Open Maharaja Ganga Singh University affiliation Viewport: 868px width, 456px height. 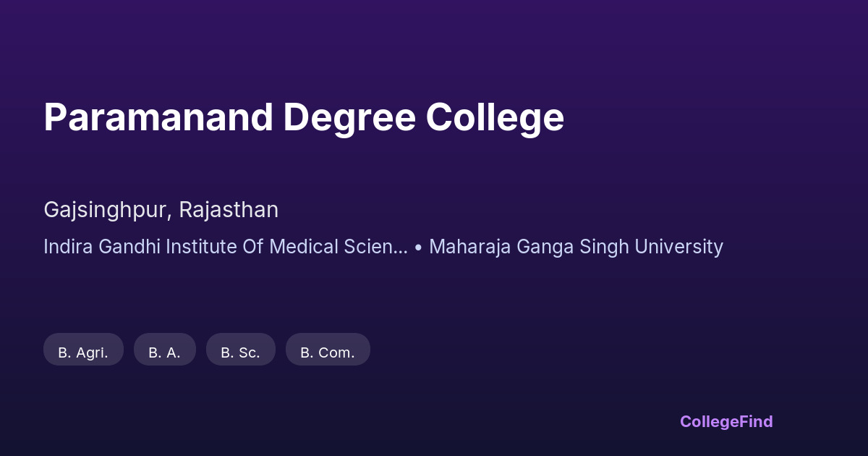(x=576, y=247)
